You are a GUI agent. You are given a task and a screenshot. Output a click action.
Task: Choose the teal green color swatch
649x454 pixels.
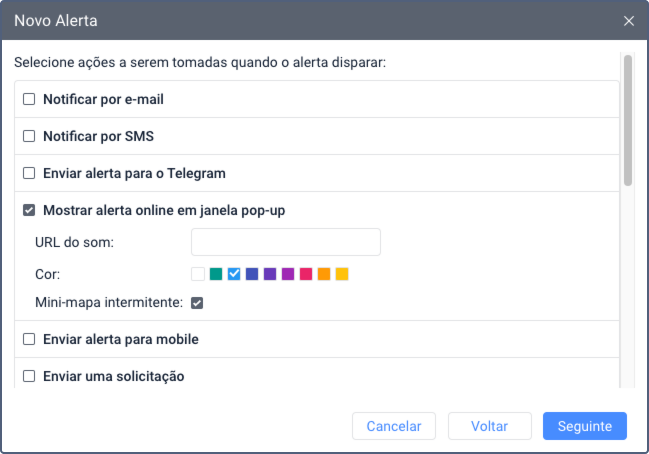tap(216, 274)
